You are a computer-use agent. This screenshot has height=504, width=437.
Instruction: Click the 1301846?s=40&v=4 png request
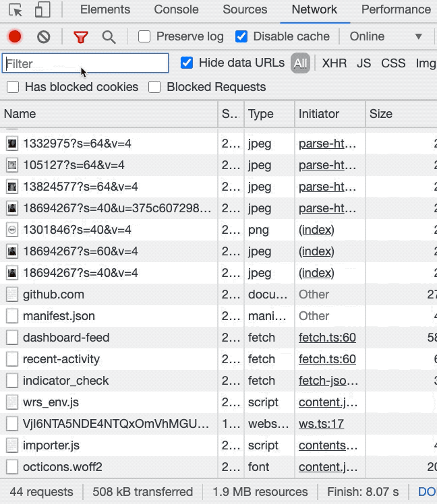[77, 230]
